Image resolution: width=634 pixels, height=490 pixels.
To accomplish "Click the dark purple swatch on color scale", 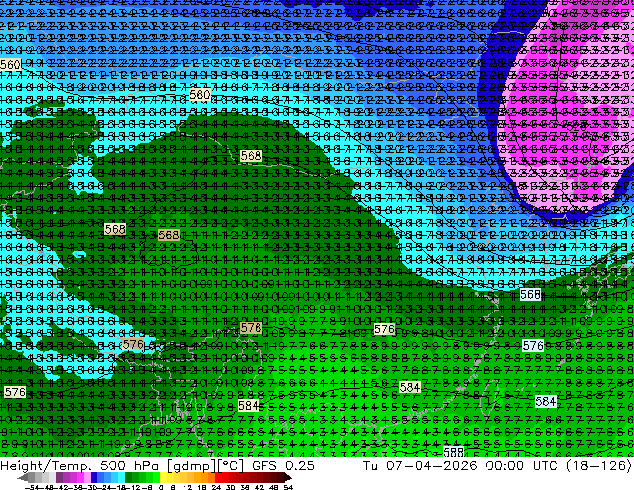I will click(59, 477).
